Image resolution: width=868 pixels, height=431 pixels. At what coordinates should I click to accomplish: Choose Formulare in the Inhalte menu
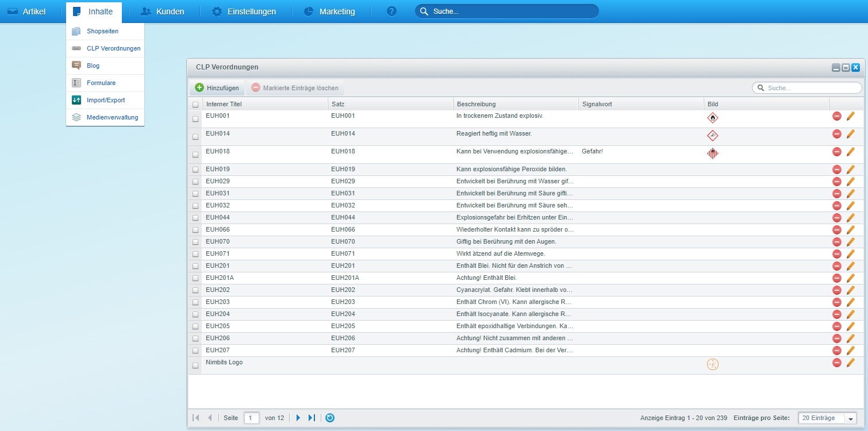pos(105,83)
